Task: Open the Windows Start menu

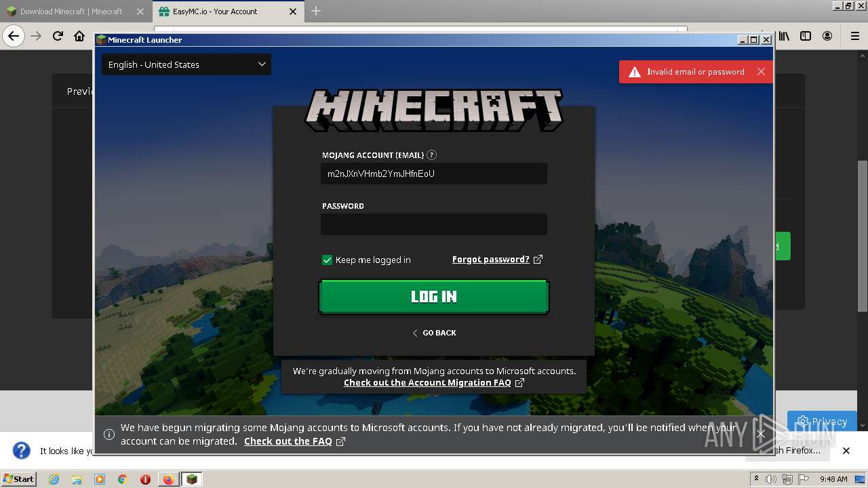Action: (19, 479)
